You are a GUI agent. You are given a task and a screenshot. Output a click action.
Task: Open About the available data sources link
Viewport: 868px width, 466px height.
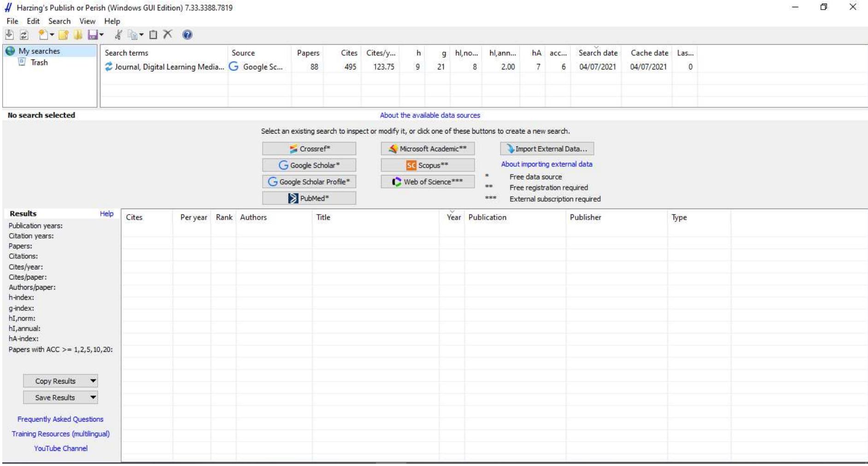tap(430, 115)
